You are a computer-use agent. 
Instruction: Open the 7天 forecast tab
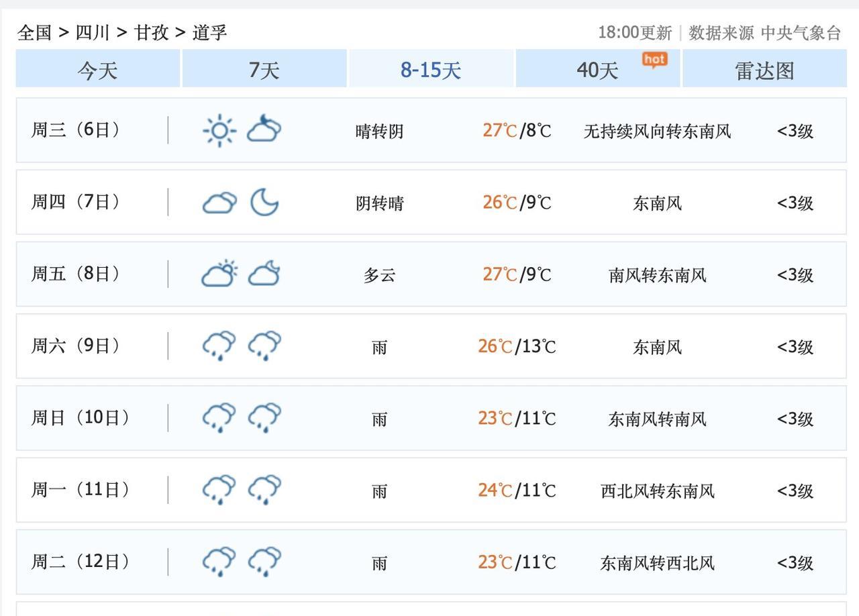coord(264,69)
